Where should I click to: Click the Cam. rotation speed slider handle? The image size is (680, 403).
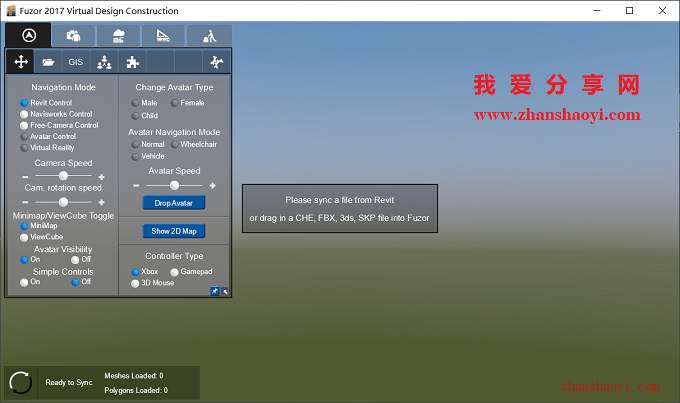pyautogui.click(x=63, y=202)
